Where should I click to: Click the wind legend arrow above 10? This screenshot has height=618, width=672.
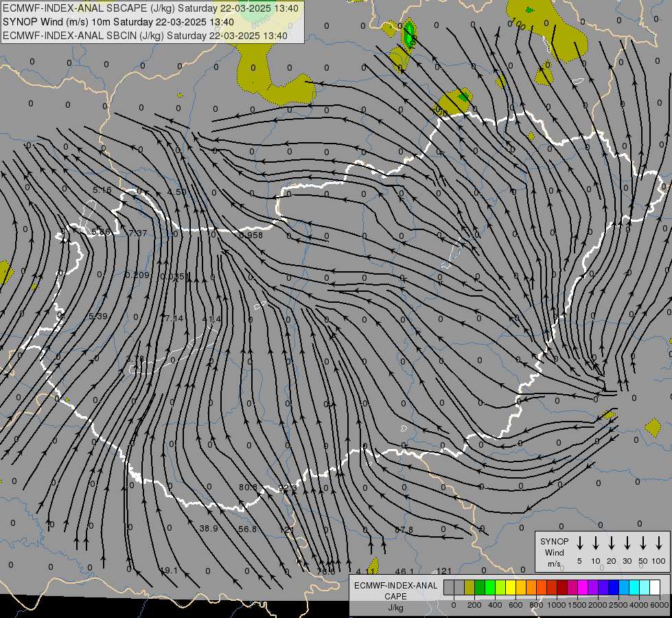click(596, 542)
